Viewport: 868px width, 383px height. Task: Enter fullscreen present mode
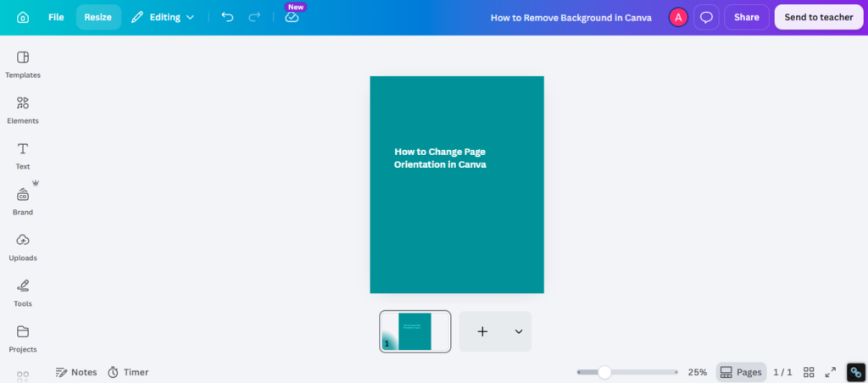(x=831, y=373)
